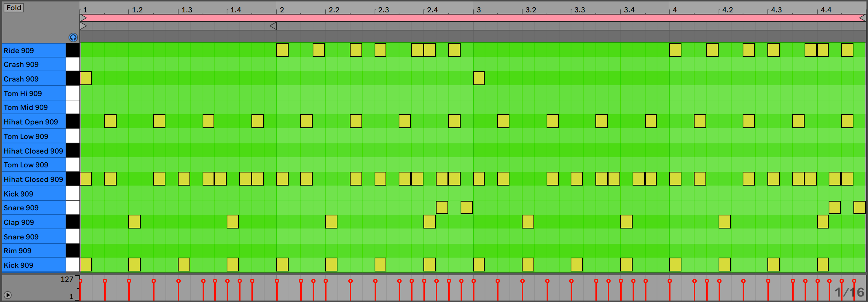The height and width of the screenshot is (302, 868).
Task: Select the last Snare 909 note in bar 4
Action: tap(860, 207)
